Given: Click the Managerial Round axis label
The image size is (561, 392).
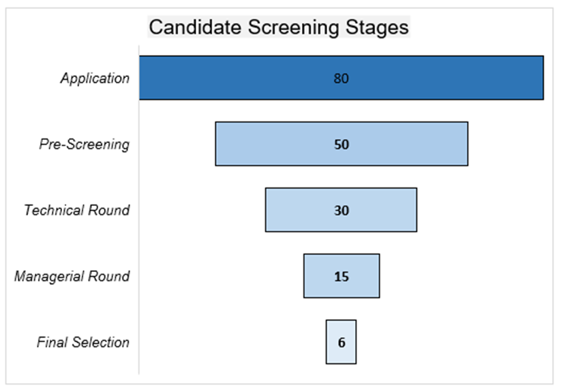Looking at the screenshot, I should pyautogui.click(x=72, y=277).
